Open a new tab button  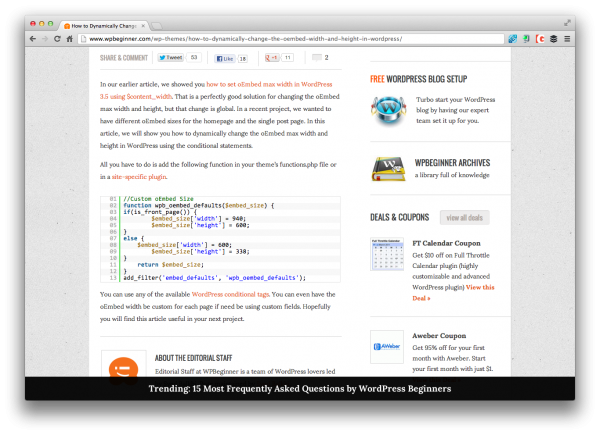(x=157, y=26)
